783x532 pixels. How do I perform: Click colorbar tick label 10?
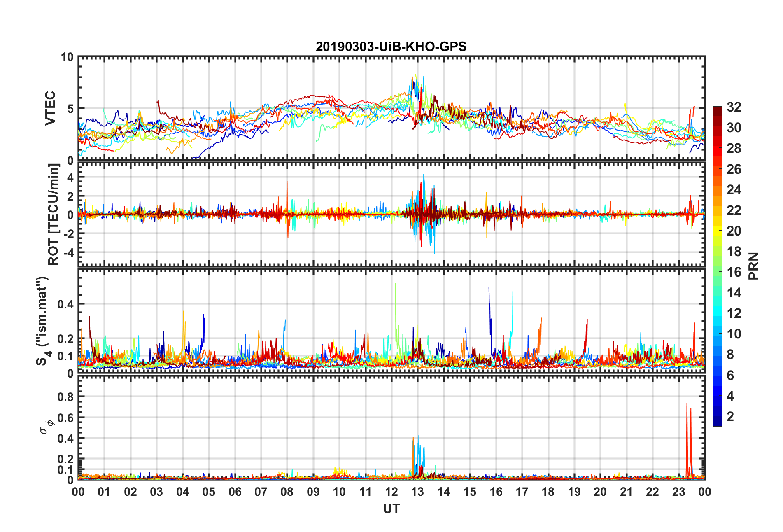(734, 334)
